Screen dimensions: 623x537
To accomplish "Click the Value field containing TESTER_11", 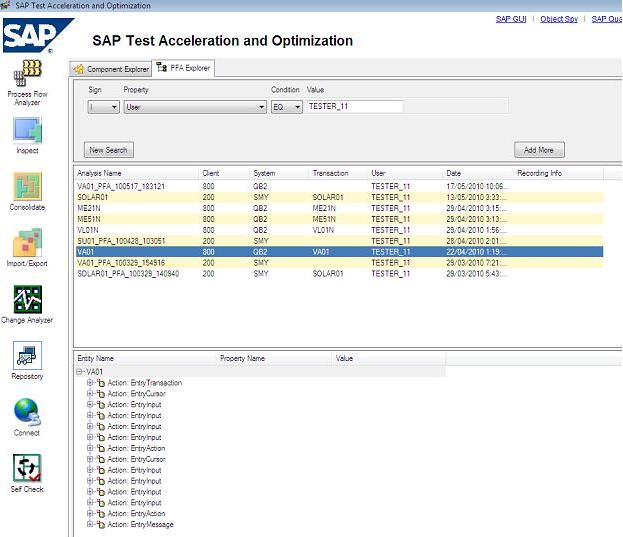I will 354,106.
